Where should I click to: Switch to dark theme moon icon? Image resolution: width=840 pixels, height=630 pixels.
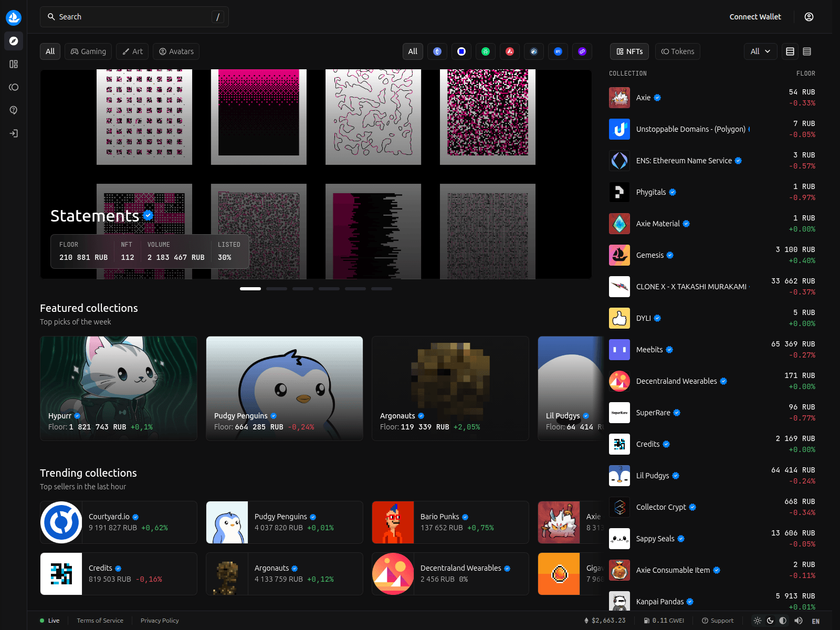click(x=770, y=621)
